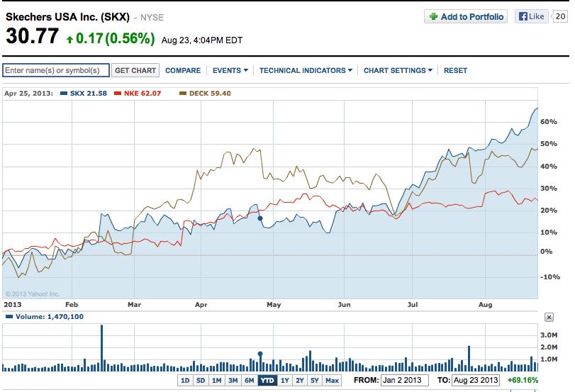
Task: Select the 1D time range tab
Action: 185,380
